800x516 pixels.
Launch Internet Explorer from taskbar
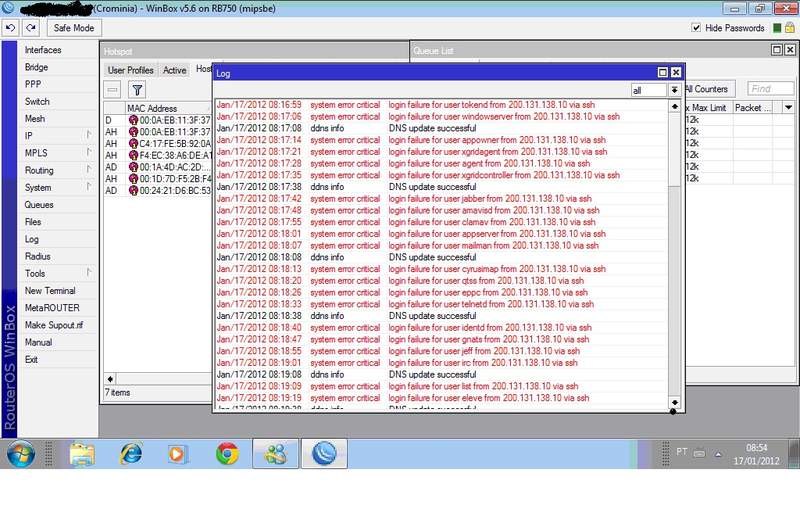(131, 454)
